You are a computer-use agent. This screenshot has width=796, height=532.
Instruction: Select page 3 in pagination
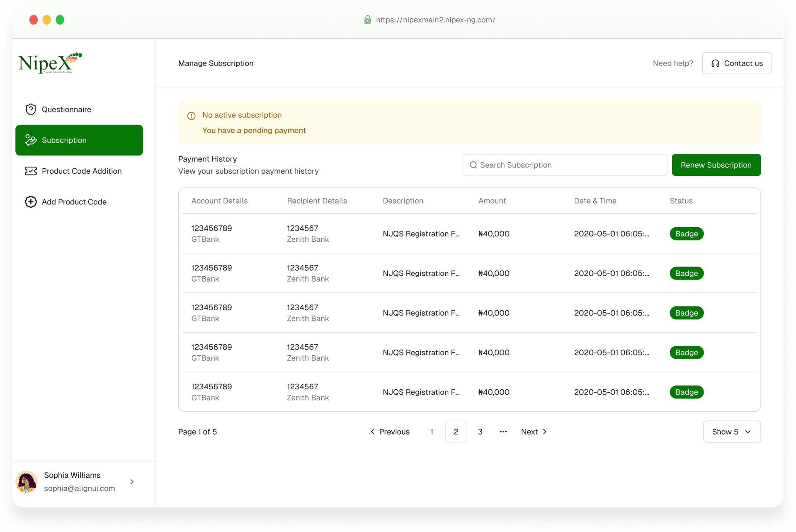480,432
